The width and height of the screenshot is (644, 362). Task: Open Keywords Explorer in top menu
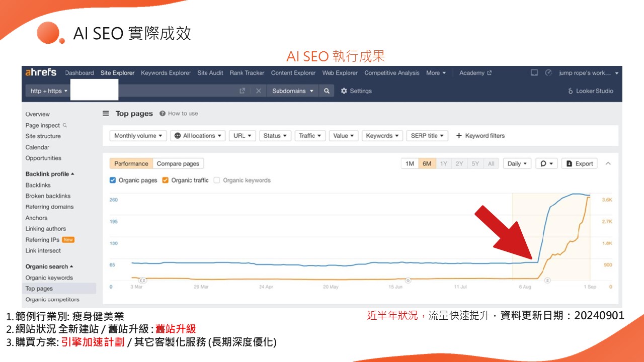(166, 73)
